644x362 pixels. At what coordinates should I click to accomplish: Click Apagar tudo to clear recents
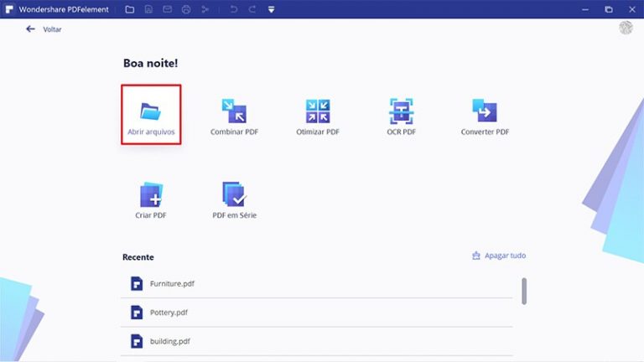[505, 256]
